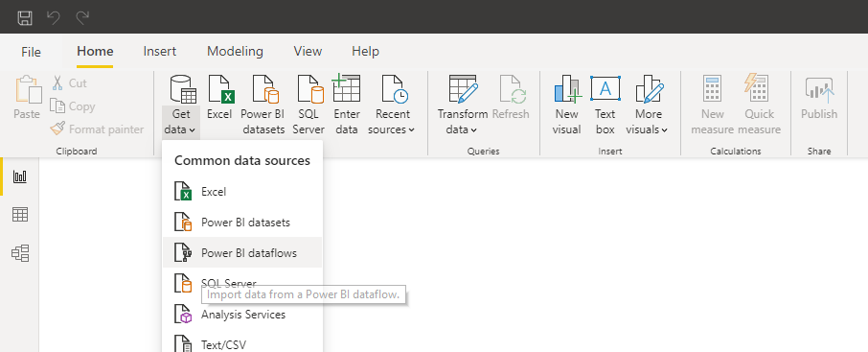
Task: Click the Enter data table icon
Action: [347, 88]
